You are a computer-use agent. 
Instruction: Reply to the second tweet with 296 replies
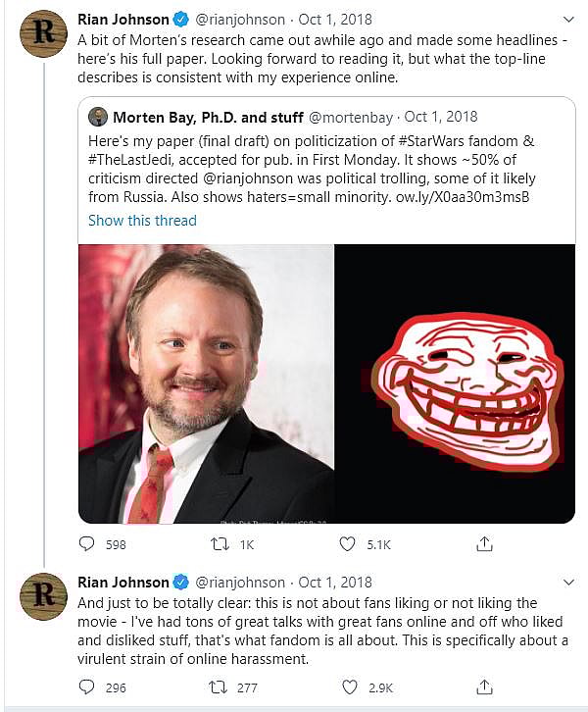pos(87,687)
